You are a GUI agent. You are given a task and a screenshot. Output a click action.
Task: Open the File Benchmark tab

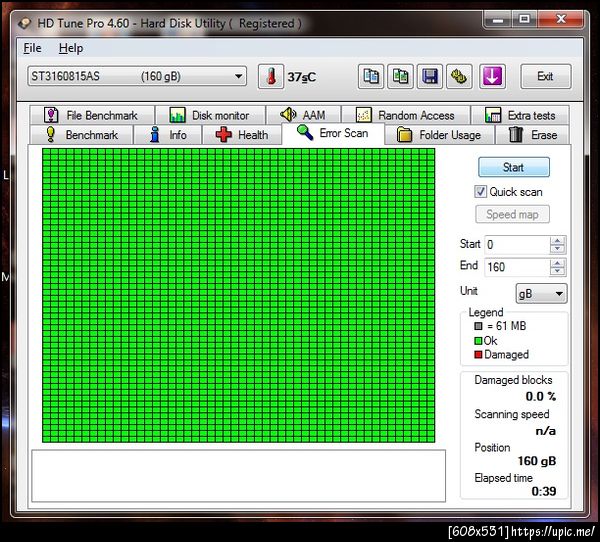pyautogui.click(x=92, y=115)
